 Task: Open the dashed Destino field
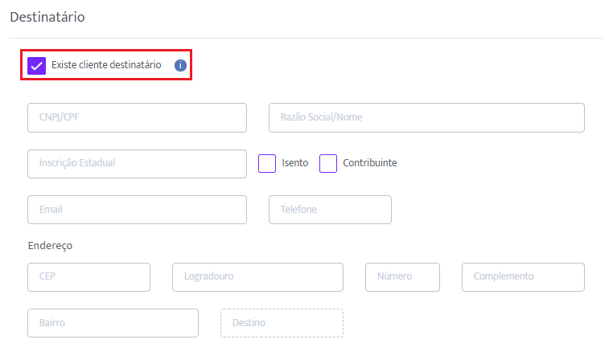(x=282, y=323)
